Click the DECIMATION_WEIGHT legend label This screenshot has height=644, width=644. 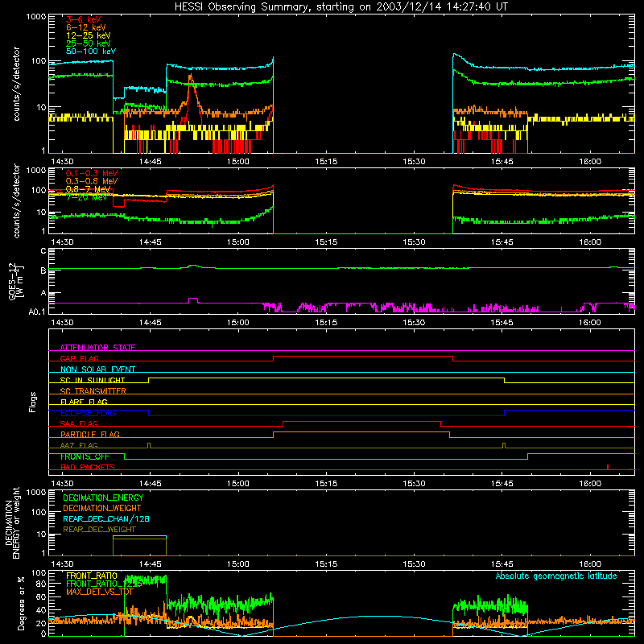point(102,508)
